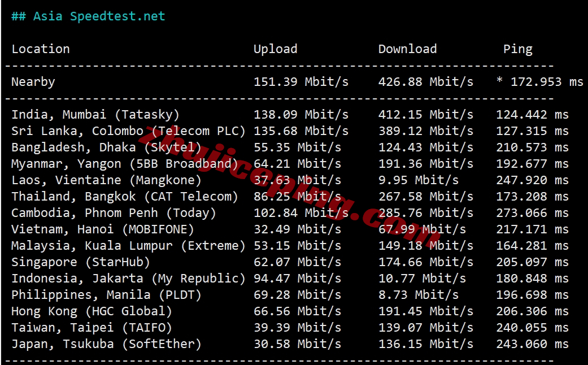Click the Ping column header
Viewport: 588px width, 365px height.
point(517,49)
